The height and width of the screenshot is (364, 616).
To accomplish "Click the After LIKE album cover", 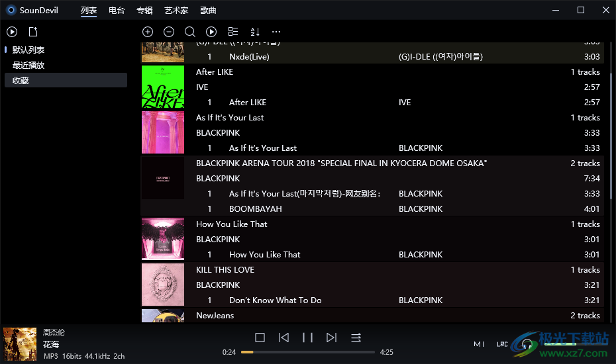I will point(163,87).
